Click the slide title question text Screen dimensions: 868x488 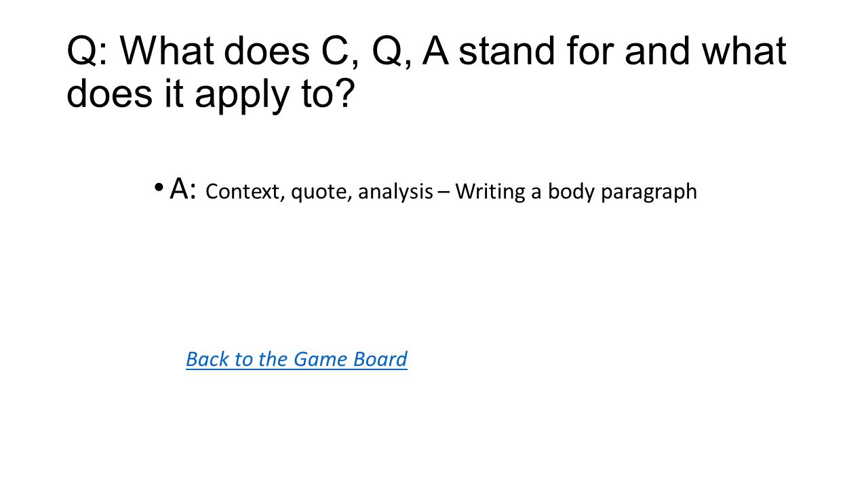pyautogui.click(x=427, y=71)
